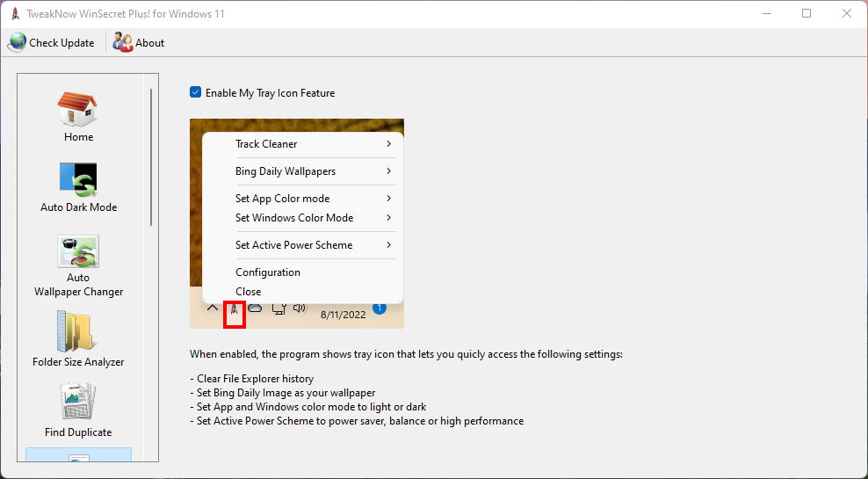Click the 'When enabled, the program shows' sentence

[x=406, y=354]
